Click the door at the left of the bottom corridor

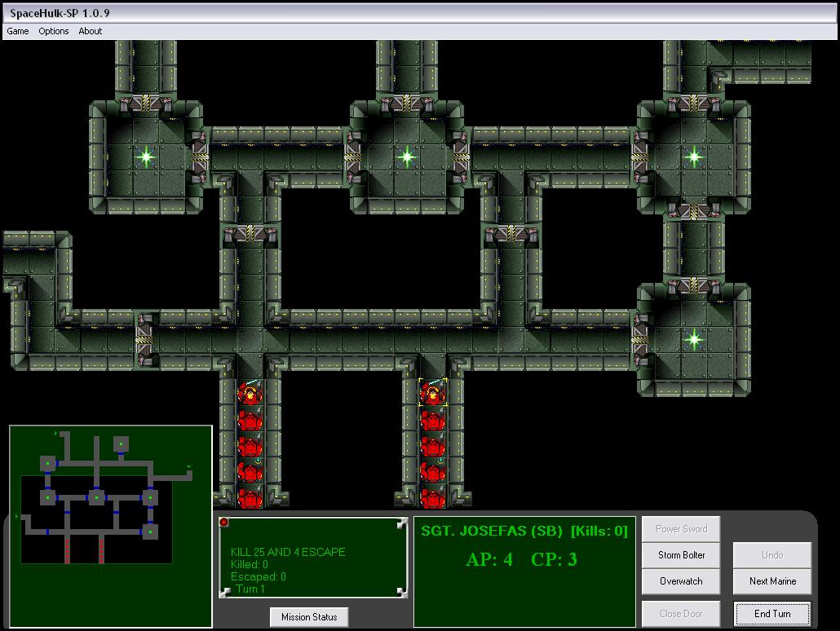pos(144,340)
